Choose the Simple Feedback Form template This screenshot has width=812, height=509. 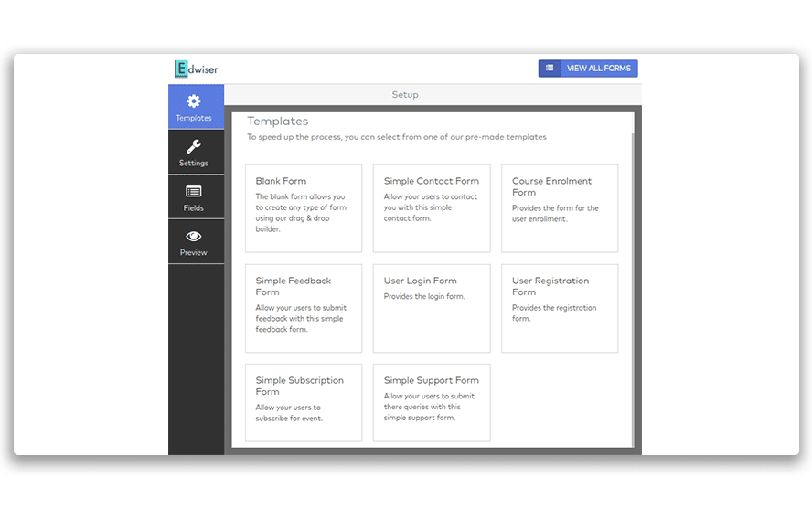[x=304, y=308]
